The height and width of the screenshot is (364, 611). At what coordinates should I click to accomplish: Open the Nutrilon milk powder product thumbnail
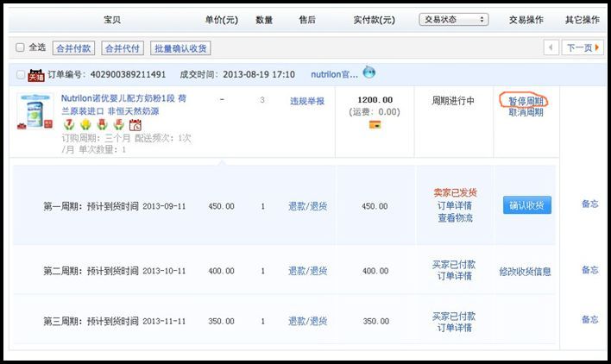[x=35, y=111]
